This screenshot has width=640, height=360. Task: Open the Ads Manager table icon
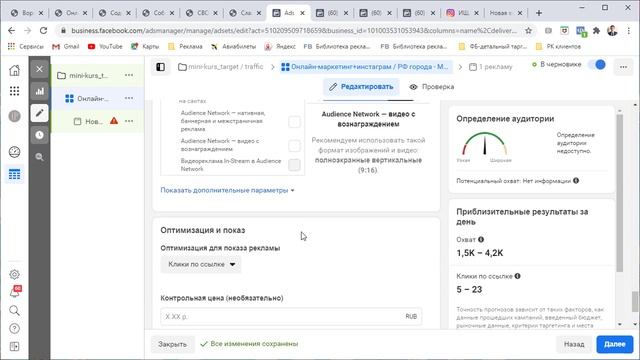(14, 174)
